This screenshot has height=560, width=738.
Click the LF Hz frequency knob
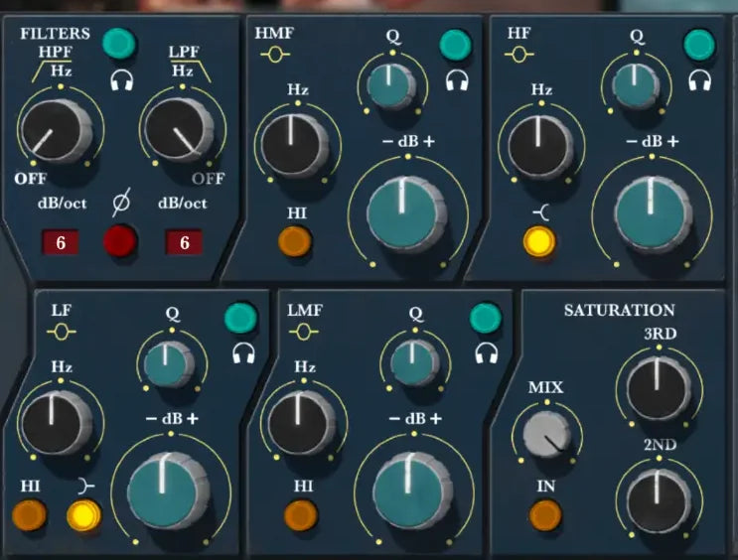click(56, 423)
